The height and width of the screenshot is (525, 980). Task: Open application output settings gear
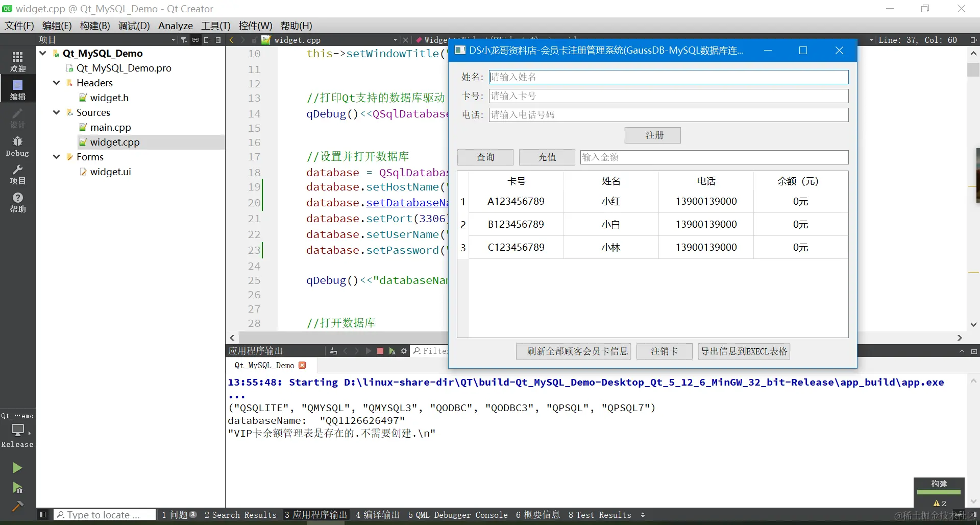coord(404,351)
